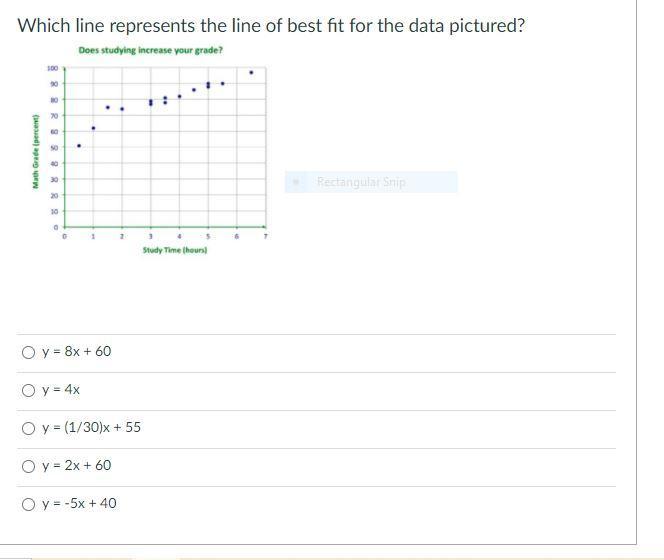
Task: Click the scatter plot chart image
Action: pyautogui.click(x=150, y=150)
